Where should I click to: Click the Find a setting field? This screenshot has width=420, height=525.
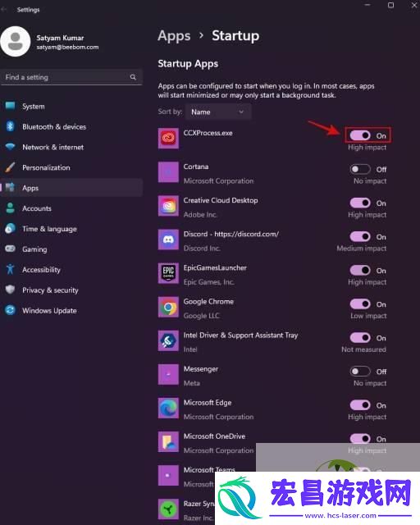tap(71, 77)
